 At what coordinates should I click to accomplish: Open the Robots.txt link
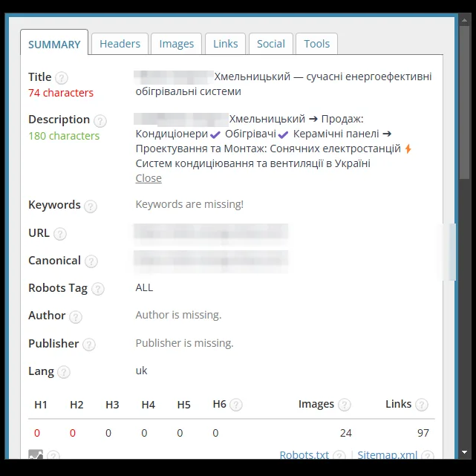point(304,454)
